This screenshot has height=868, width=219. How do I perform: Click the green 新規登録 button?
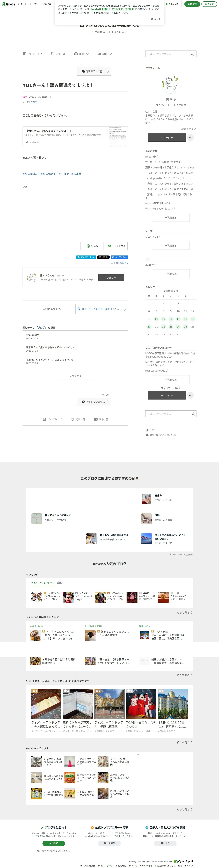point(192,4)
